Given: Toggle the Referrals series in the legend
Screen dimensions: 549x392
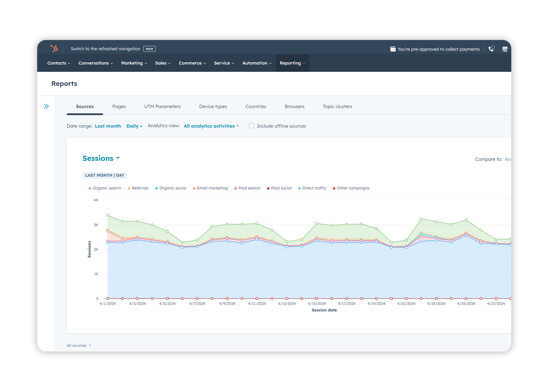Looking at the screenshot, I should click(129, 188).
